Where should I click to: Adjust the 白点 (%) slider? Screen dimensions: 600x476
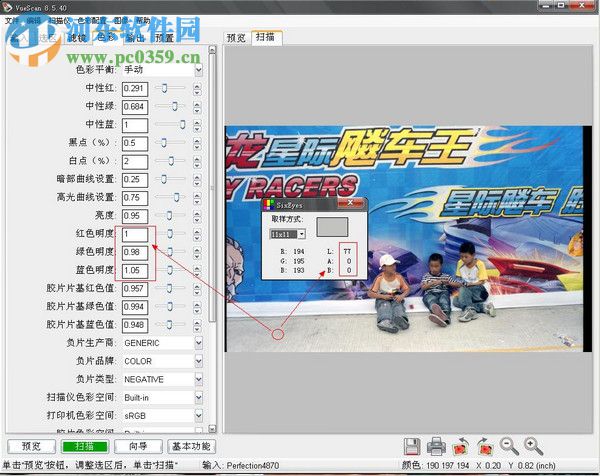coord(171,161)
